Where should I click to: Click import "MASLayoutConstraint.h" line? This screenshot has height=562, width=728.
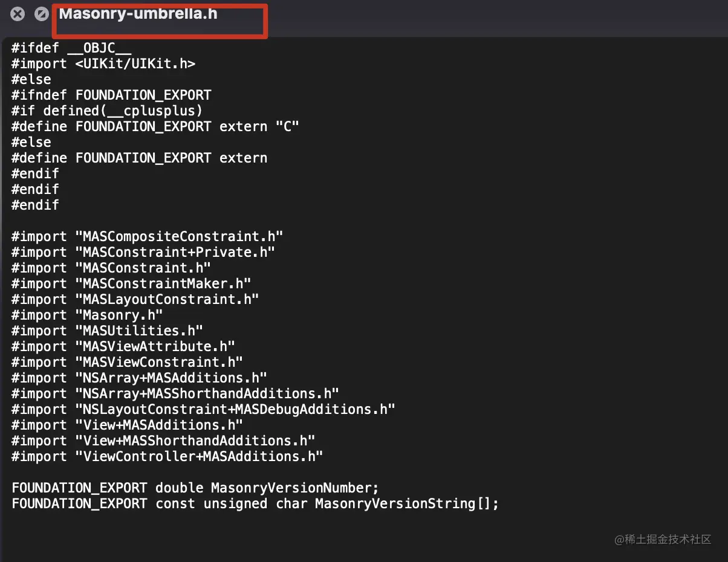135,299
